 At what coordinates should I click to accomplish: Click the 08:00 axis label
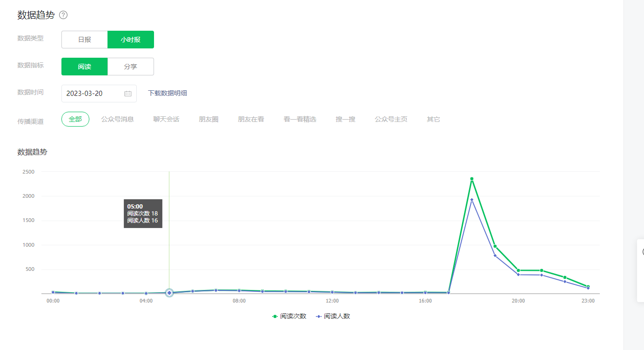(x=239, y=301)
